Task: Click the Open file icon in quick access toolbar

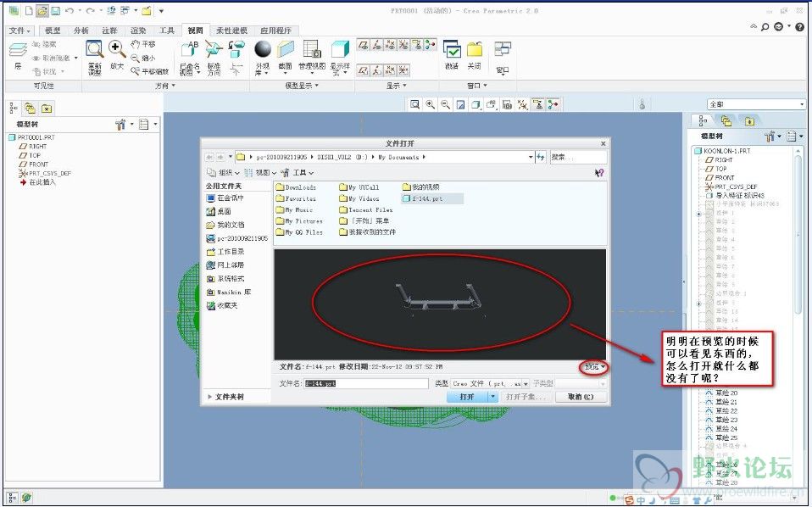Action: [x=42, y=10]
